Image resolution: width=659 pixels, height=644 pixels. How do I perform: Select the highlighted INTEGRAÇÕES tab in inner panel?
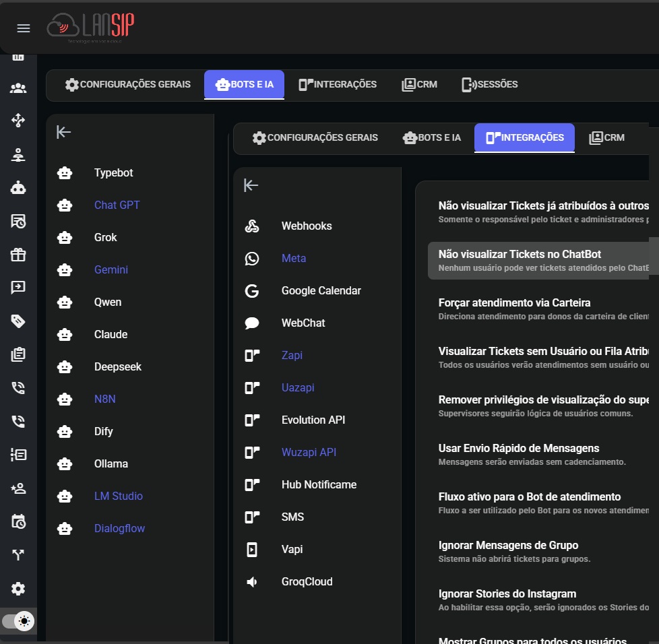click(x=524, y=137)
